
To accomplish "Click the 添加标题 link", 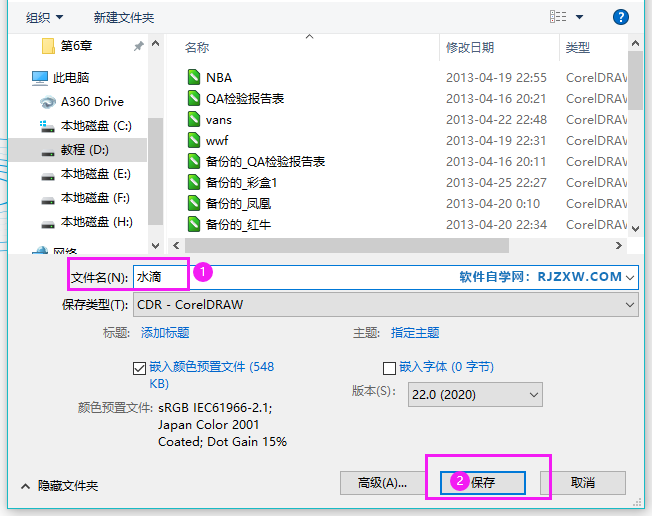I will (x=165, y=333).
